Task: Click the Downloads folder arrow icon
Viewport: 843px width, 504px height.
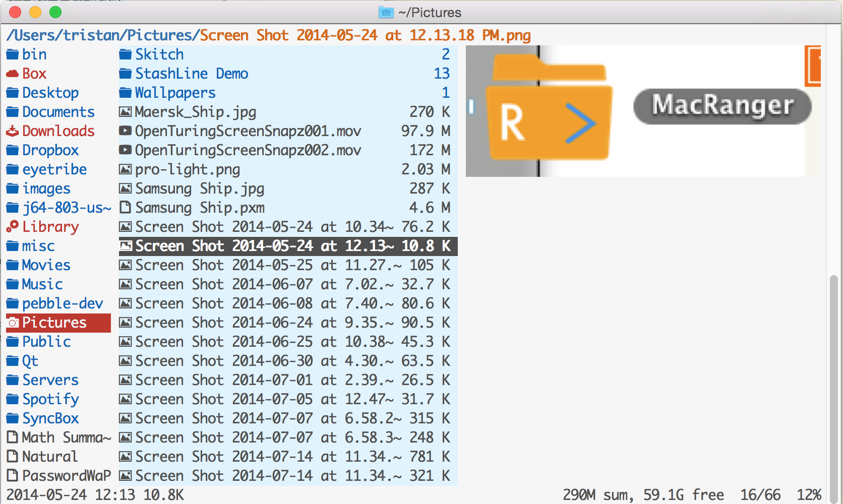Action: coord(13,131)
